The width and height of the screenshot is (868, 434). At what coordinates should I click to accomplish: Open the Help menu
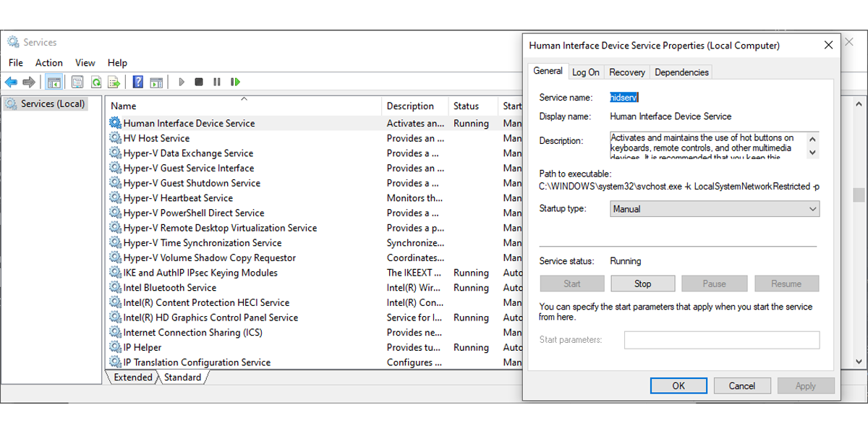(x=117, y=63)
